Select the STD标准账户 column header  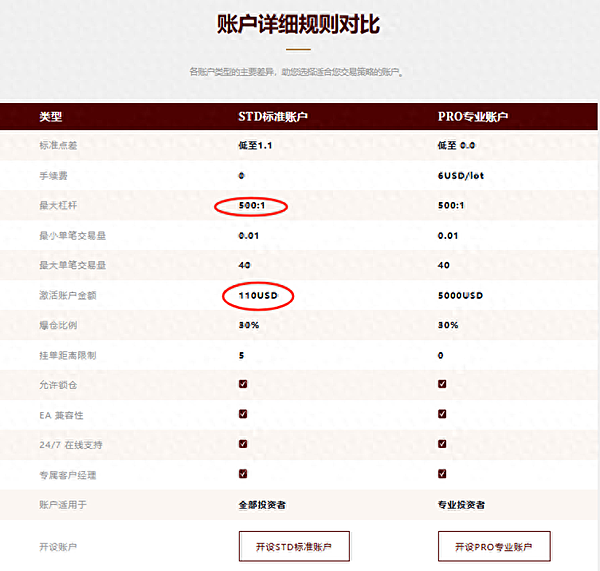(273, 117)
